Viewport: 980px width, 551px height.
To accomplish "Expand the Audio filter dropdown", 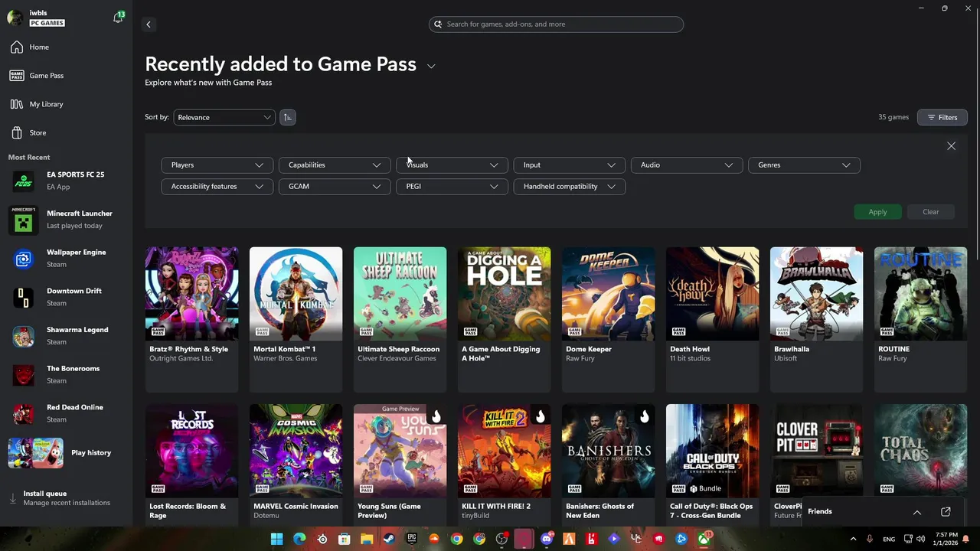I will click(686, 165).
